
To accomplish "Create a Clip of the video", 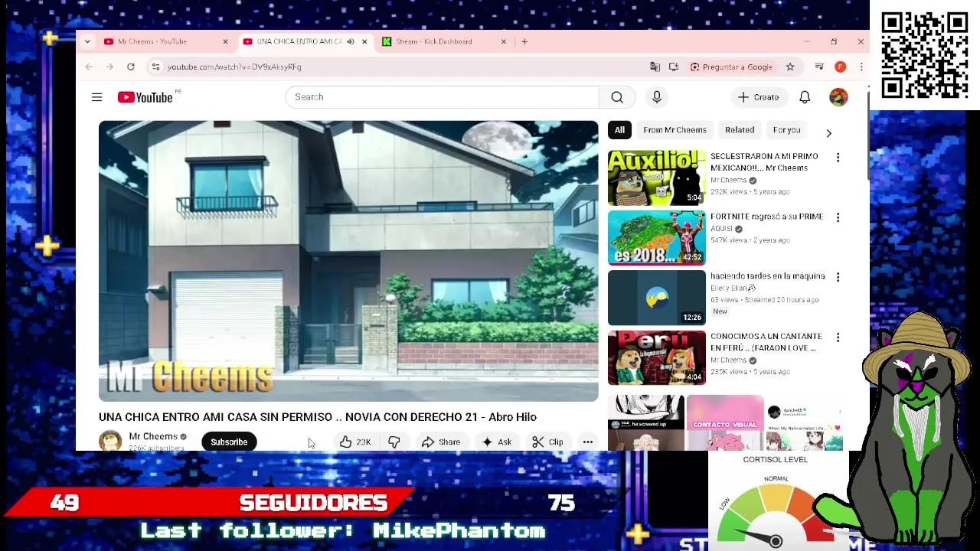I will 547,442.
